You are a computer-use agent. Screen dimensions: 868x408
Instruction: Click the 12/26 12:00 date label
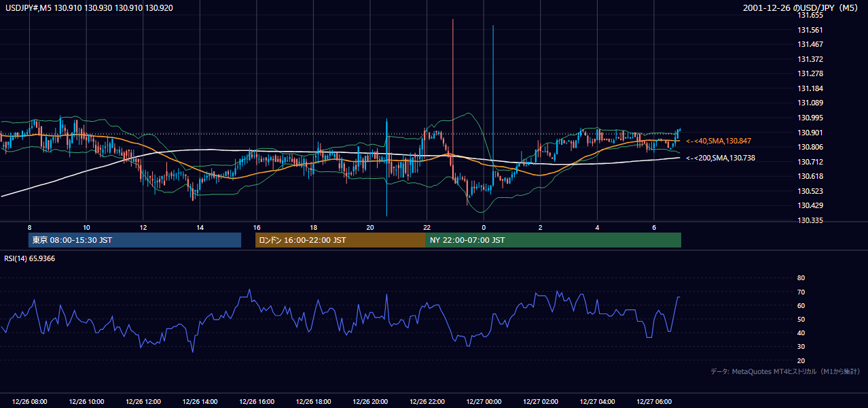[x=143, y=402]
